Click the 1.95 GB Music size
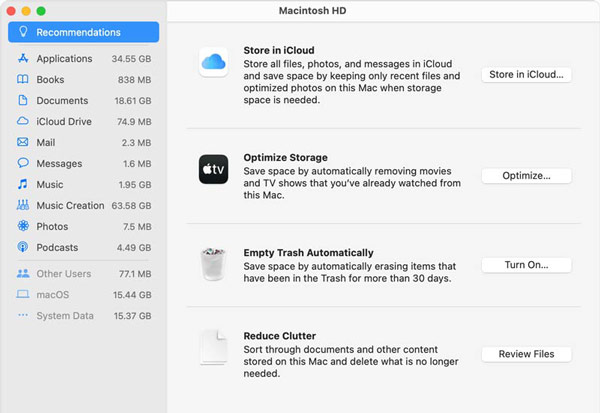 click(x=135, y=184)
